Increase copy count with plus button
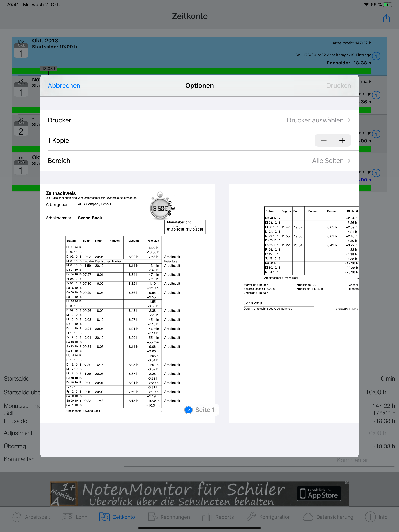 tap(342, 140)
